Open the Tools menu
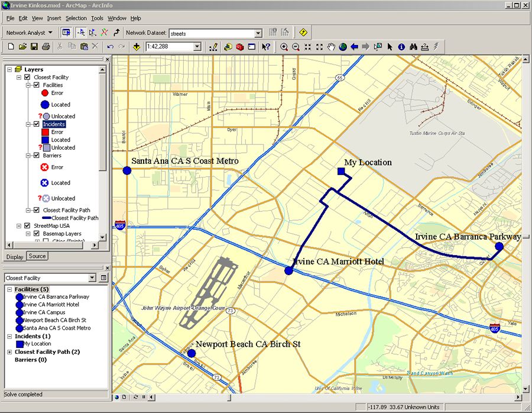The width and height of the screenshot is (532, 413). [97, 18]
